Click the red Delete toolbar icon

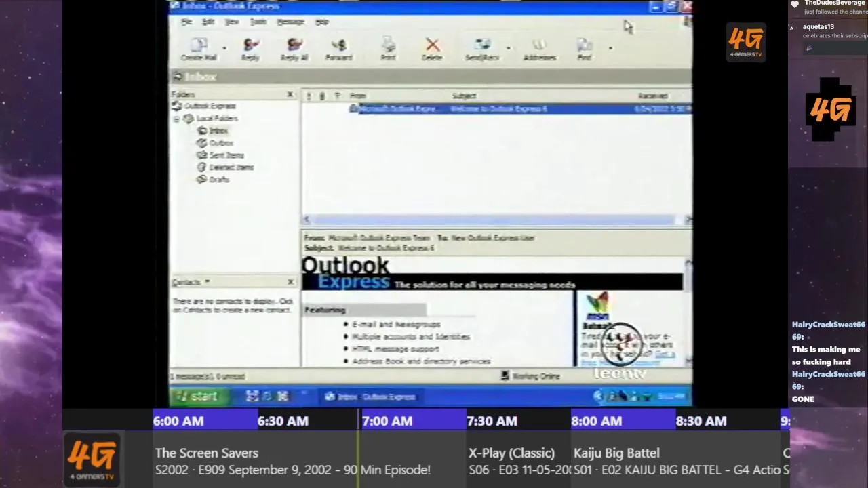click(432, 49)
